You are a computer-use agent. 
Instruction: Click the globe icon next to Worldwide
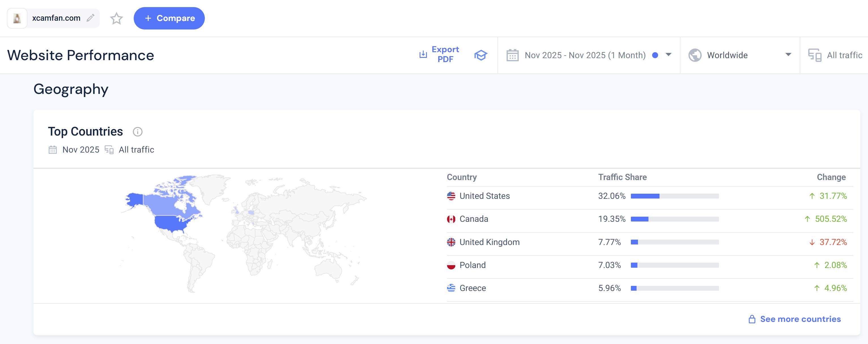click(x=695, y=55)
